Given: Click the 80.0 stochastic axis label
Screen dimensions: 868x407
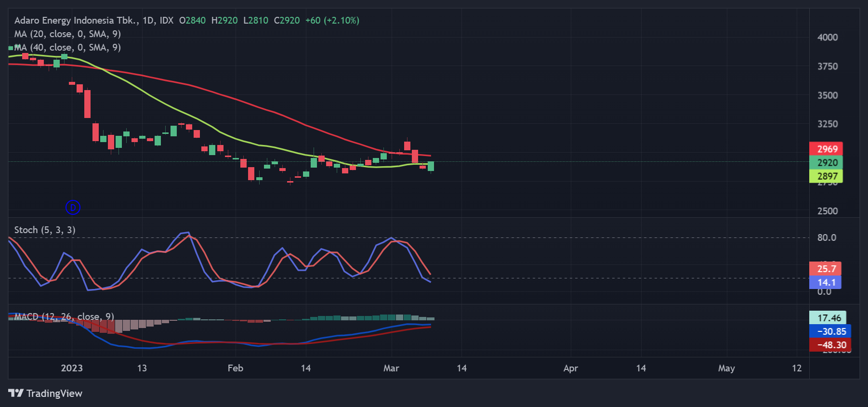Looking at the screenshot, I should pyautogui.click(x=827, y=237).
